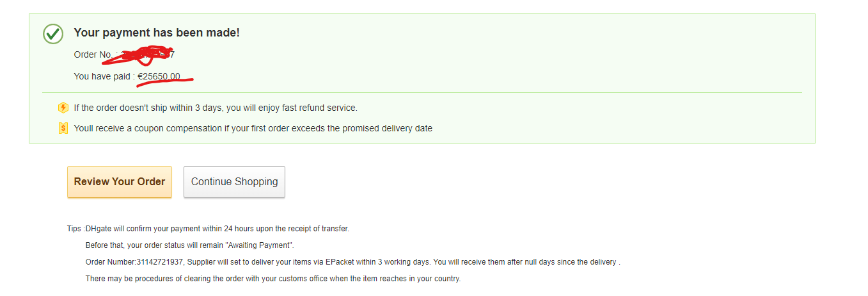This screenshot has height=296, width=868.
Task: Click the DHgate payment confirmation tip line
Action: pos(217,229)
